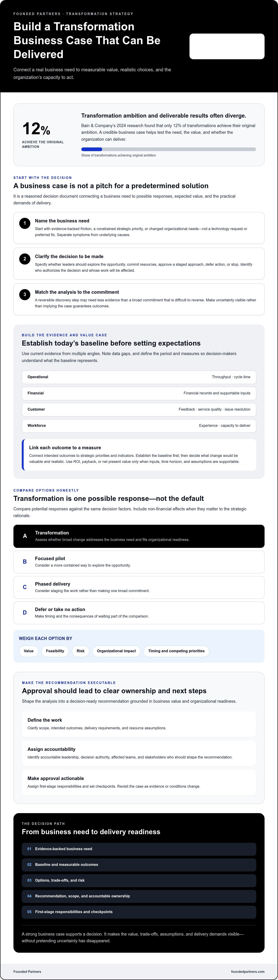Click the Feasibility criteria chip
This screenshot has width=278, height=980.
coord(55,651)
